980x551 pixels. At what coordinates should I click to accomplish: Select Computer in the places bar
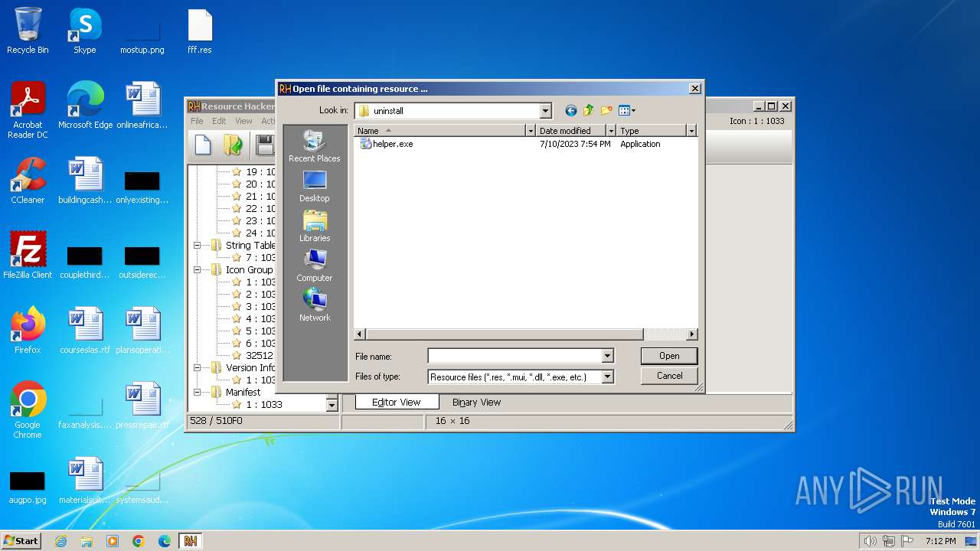point(315,266)
